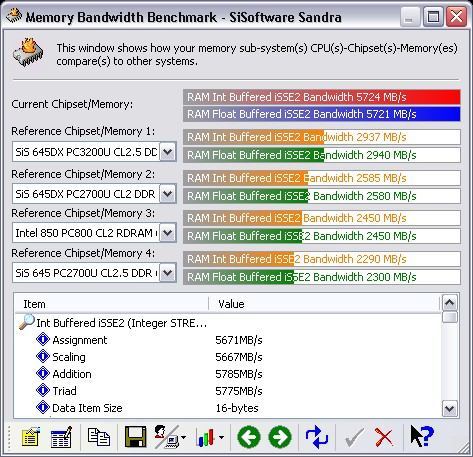Click the info icon beside Triad

click(x=43, y=390)
